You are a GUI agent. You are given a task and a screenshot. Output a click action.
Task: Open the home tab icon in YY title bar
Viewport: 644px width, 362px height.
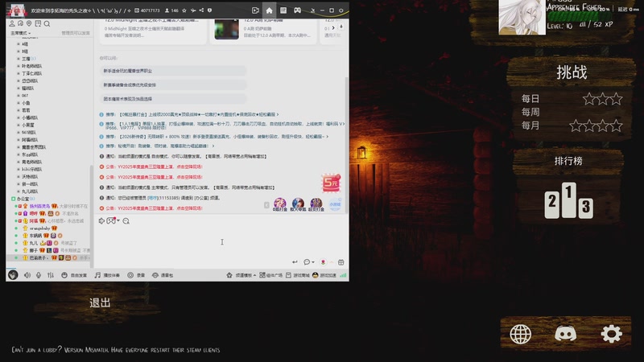[x=269, y=10]
